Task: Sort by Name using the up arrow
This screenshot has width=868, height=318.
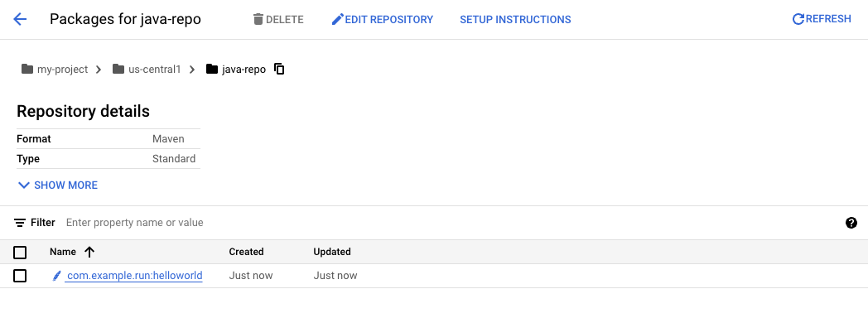Action: (89, 252)
